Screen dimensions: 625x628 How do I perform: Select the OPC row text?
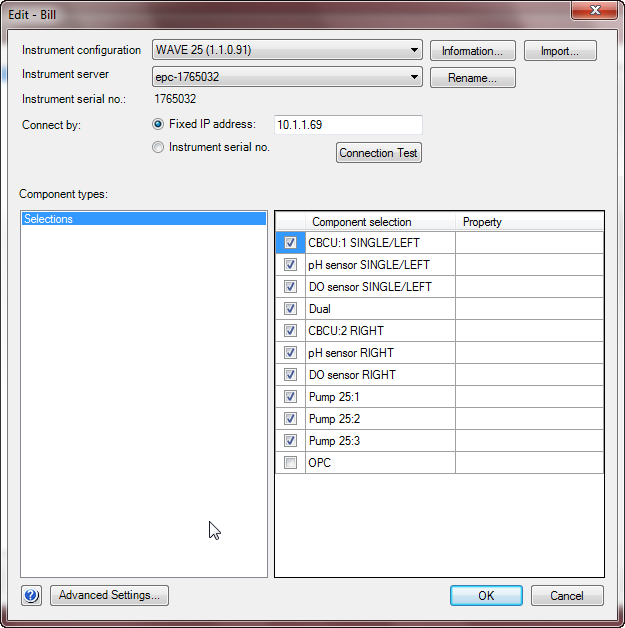click(x=320, y=463)
